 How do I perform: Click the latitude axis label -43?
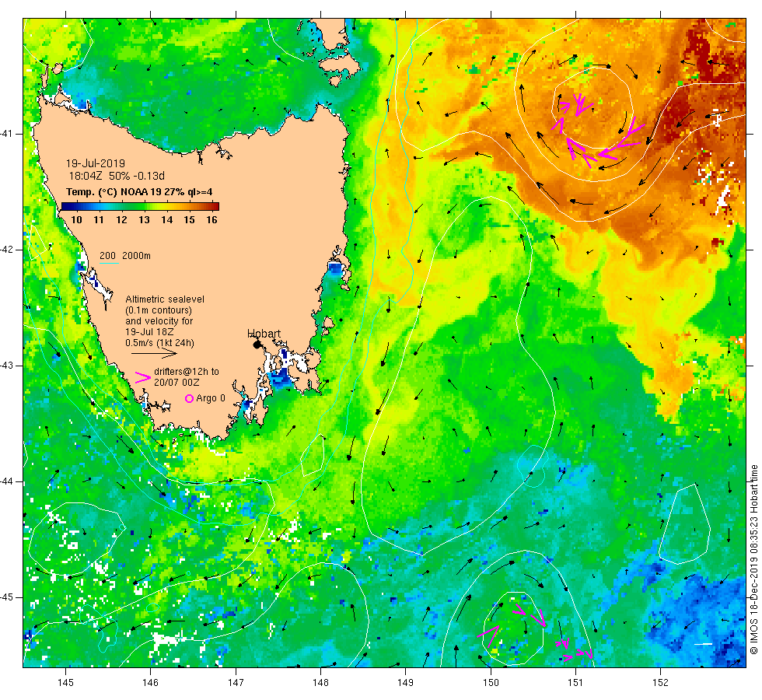tap(6, 366)
